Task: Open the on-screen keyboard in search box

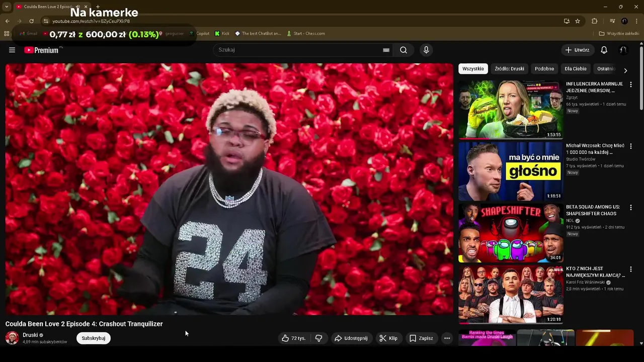Action: (386, 50)
